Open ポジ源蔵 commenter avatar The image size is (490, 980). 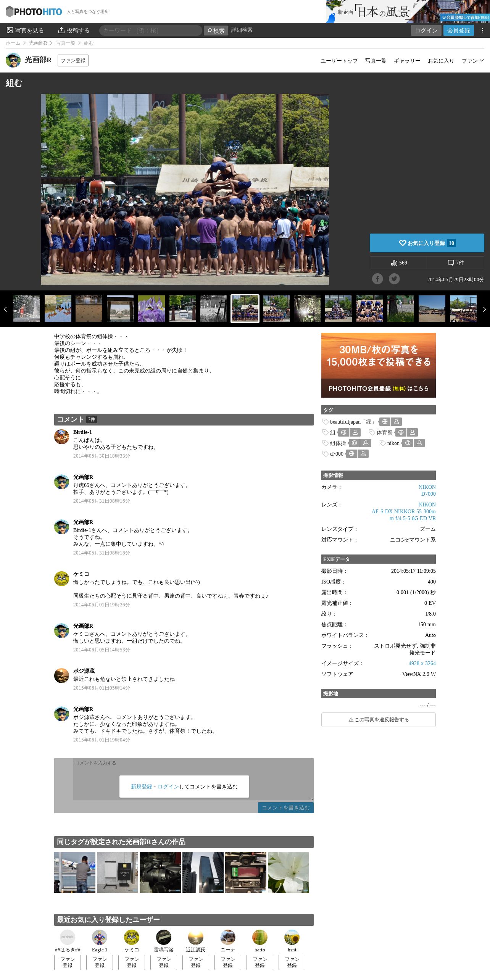(61, 675)
